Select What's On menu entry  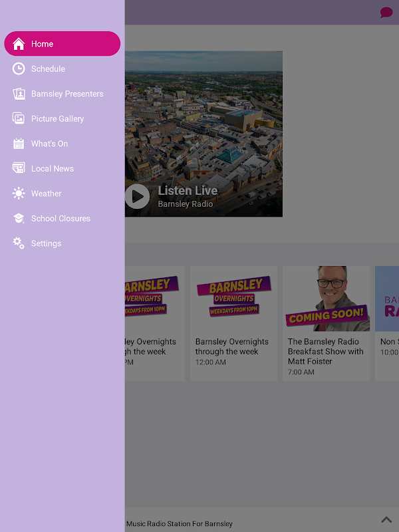(x=62, y=144)
